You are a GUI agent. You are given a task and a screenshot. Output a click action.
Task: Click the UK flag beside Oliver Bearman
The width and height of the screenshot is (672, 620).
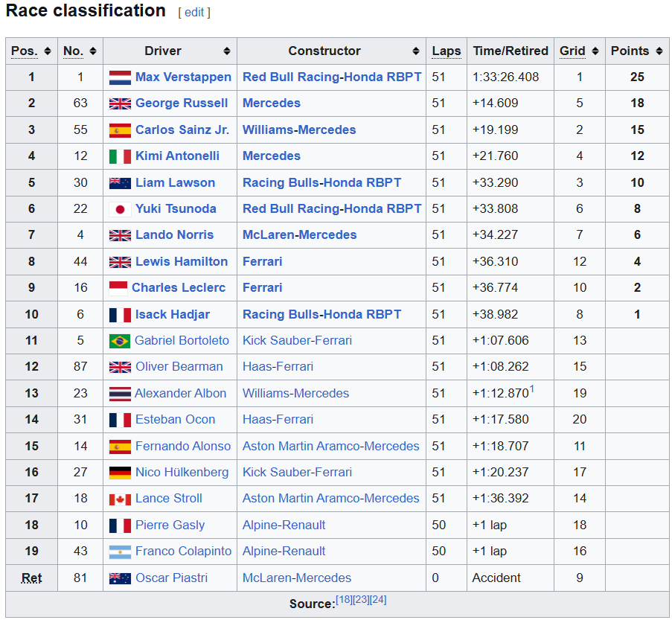coord(120,367)
